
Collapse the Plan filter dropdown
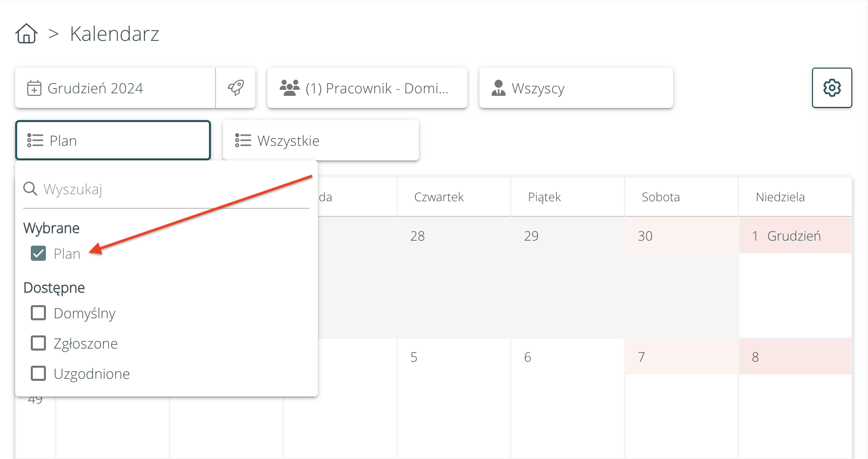click(x=113, y=140)
